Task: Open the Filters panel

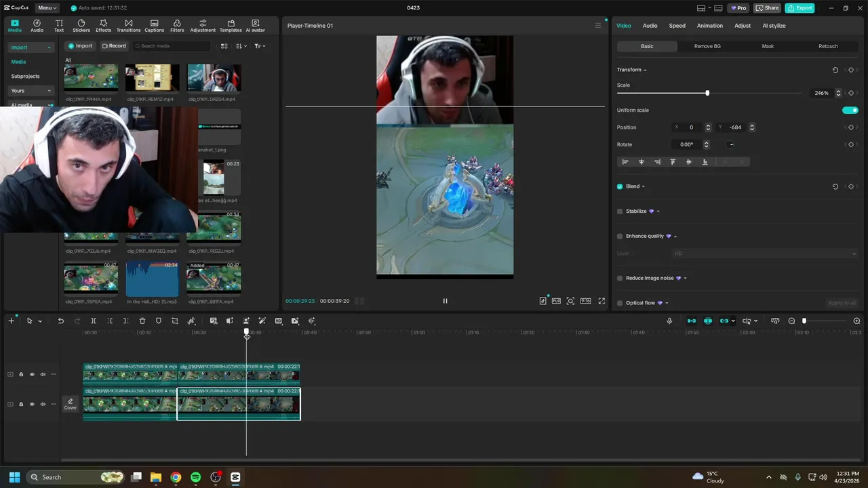Action: [x=177, y=26]
